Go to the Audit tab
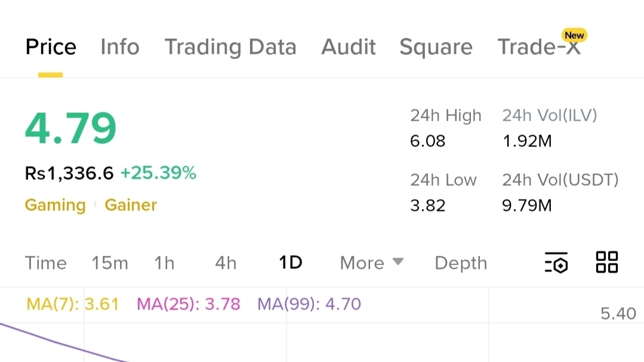The image size is (644, 362). (349, 47)
